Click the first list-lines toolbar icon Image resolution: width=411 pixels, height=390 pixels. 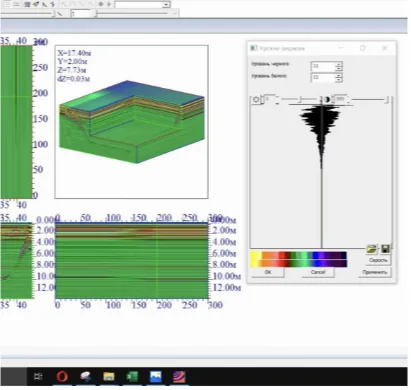(8, 4)
